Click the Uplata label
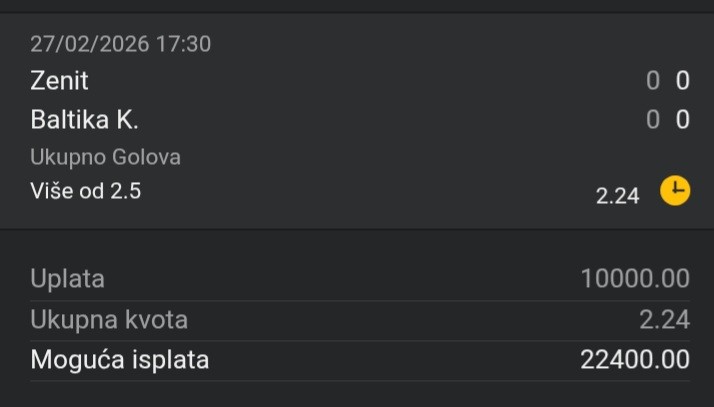The height and width of the screenshot is (407, 714). [67, 278]
